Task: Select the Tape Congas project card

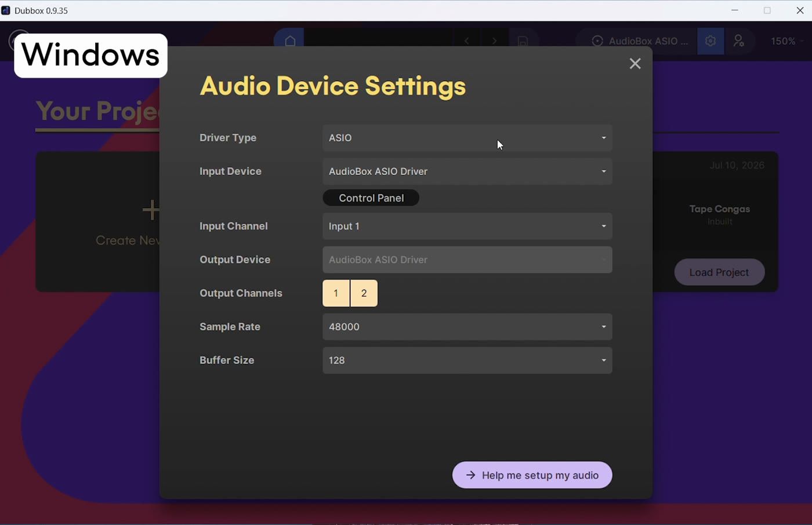Action: [x=720, y=214]
